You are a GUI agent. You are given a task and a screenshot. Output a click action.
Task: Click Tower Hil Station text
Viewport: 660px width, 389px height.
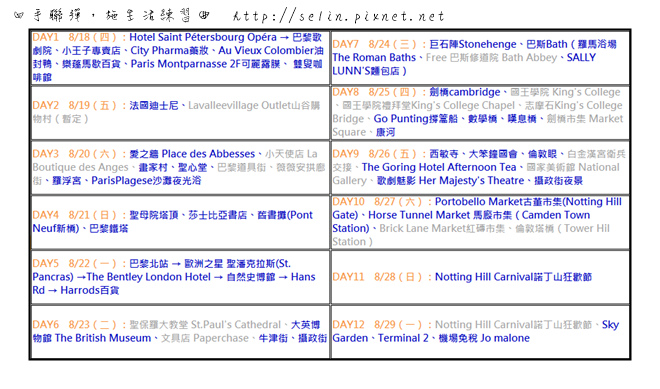point(471,235)
